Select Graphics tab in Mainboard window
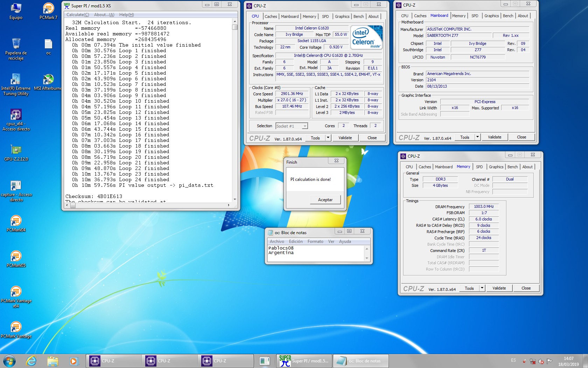The height and width of the screenshot is (368, 588). [x=491, y=16]
